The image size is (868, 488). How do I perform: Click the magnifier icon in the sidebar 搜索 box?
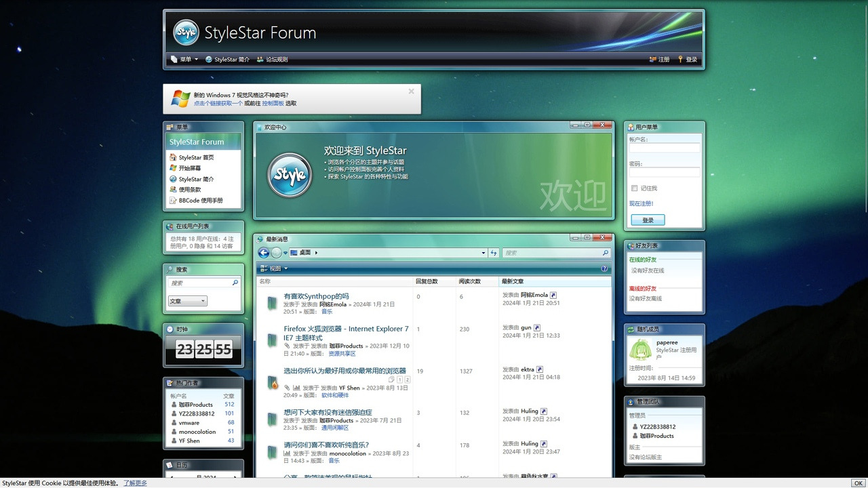[235, 283]
